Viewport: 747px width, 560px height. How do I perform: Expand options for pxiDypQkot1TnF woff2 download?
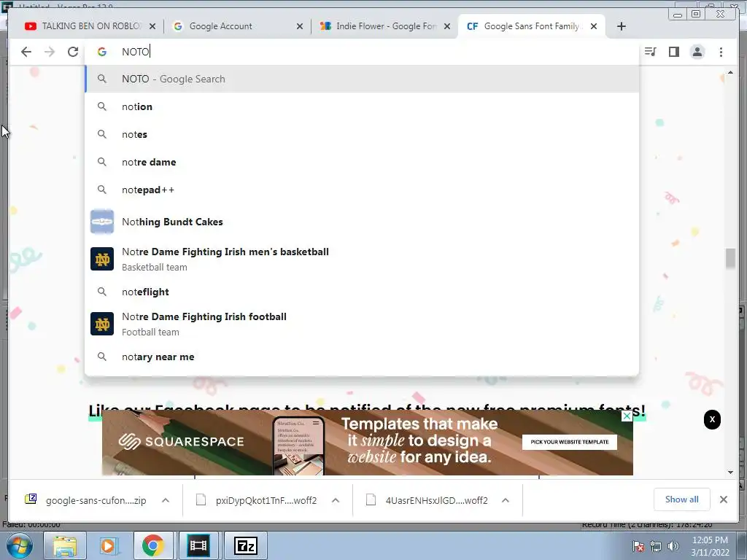(336, 500)
